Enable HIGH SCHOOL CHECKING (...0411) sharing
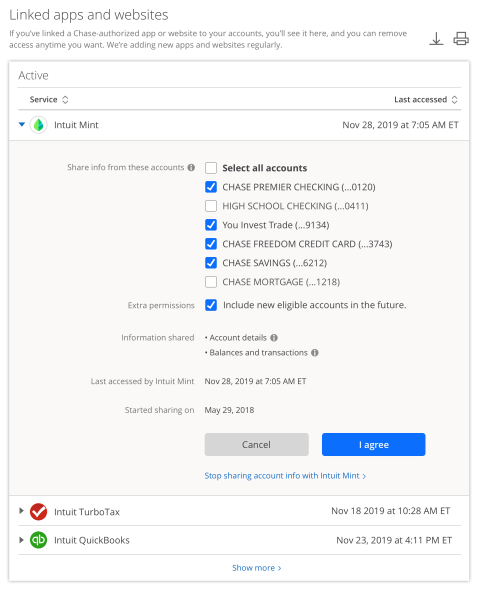 pyautogui.click(x=211, y=206)
